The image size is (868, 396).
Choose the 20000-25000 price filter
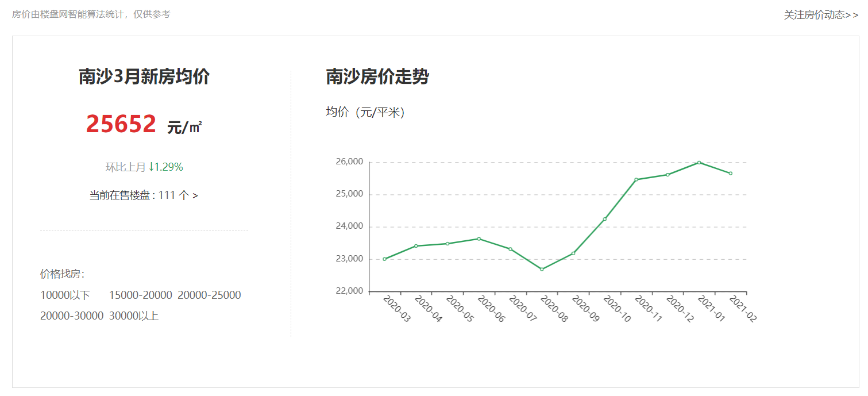tap(209, 295)
